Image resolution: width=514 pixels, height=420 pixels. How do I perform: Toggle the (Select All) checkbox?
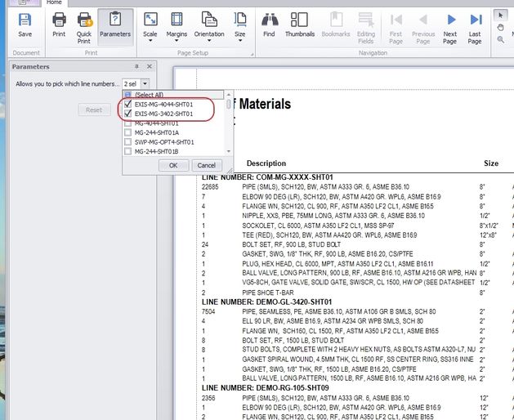[127, 95]
